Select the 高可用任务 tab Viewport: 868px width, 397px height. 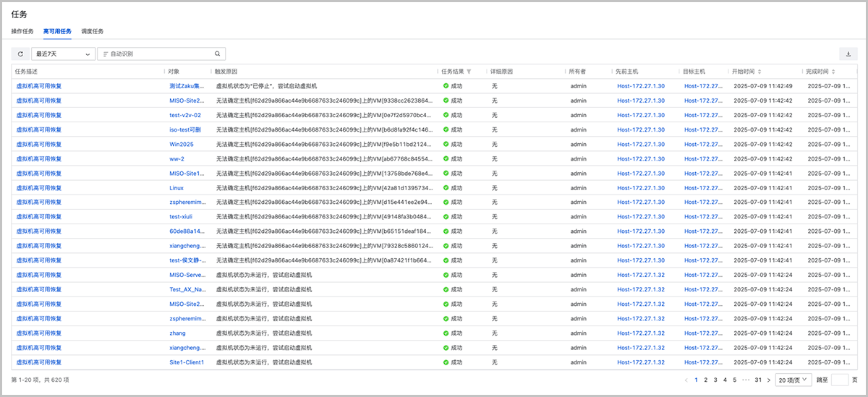point(57,32)
